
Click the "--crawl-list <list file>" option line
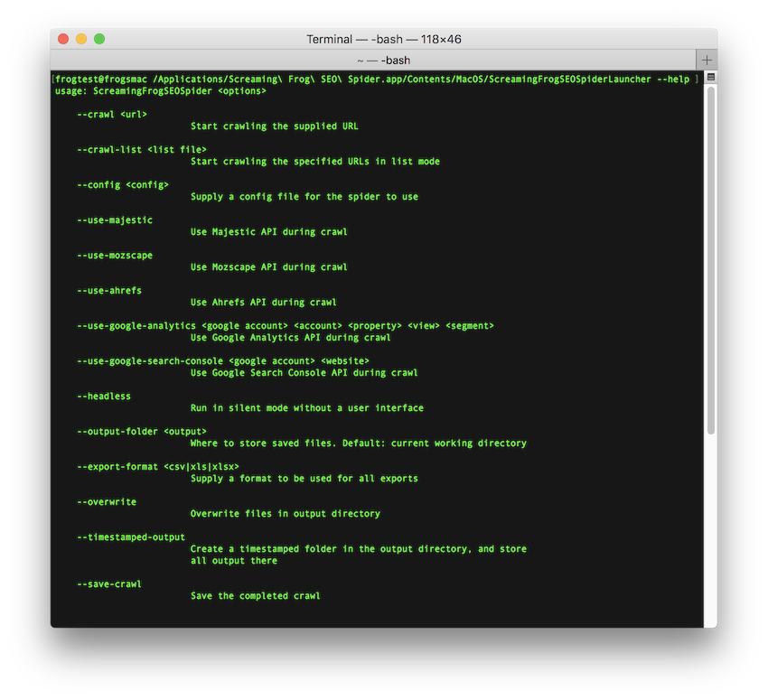(142, 150)
